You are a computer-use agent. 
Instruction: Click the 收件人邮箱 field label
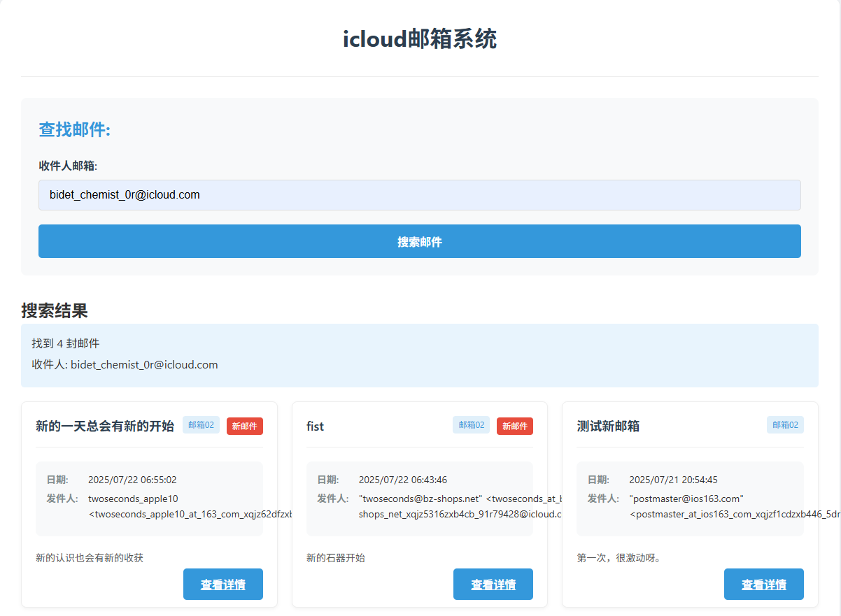[68, 166]
